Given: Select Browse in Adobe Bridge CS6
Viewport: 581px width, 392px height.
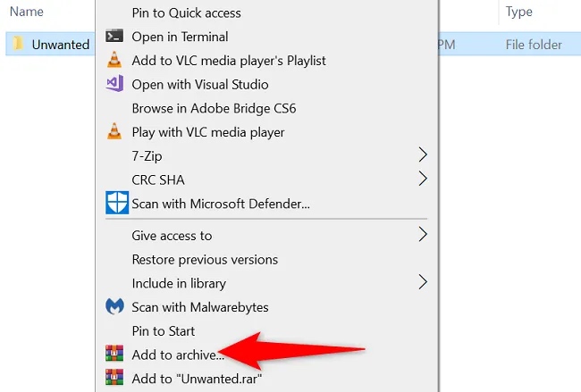Looking at the screenshot, I should click(x=214, y=108).
